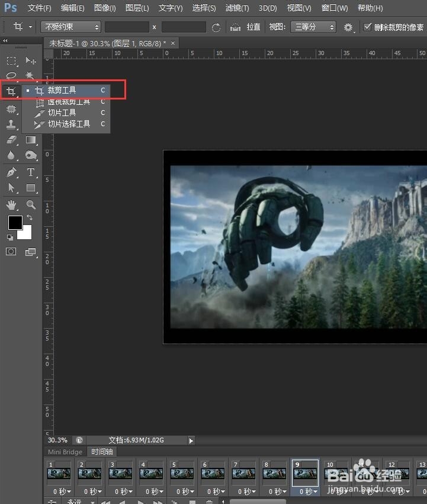427x504 pixels.
Task: Swap foreground and background colors
Action: pyautogui.click(x=30, y=217)
